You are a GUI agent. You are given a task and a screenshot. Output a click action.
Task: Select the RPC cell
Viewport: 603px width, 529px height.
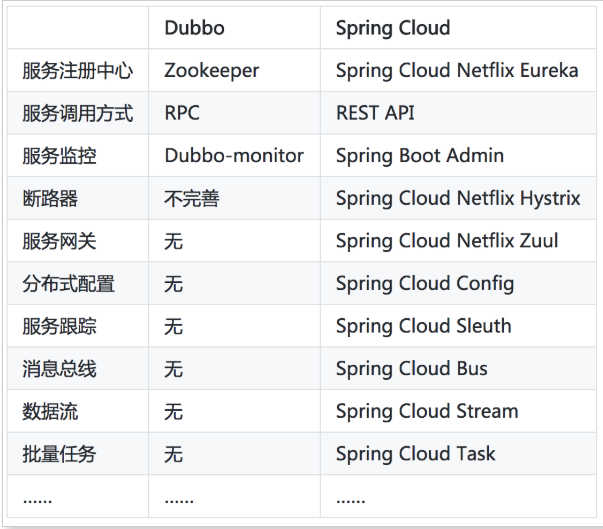click(x=182, y=113)
